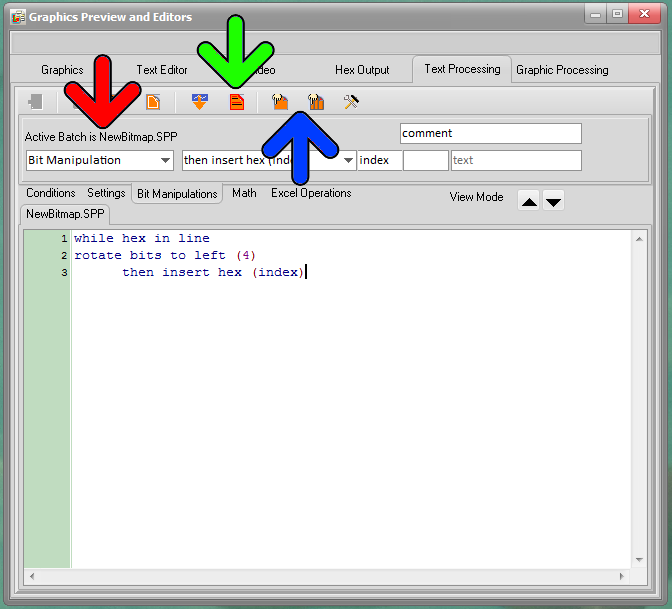Screen dimensions: 672x609
Task: Click the comment input field
Action: [491, 133]
